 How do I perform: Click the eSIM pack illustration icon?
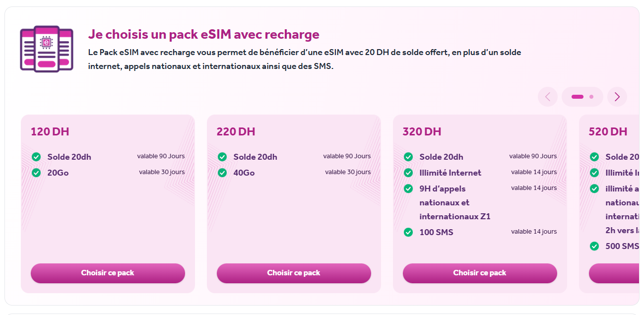(47, 49)
